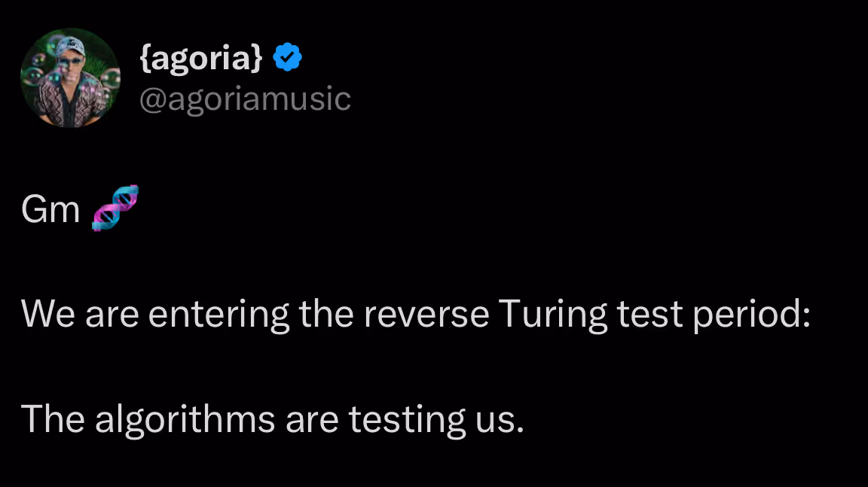Click the sunglasses on the avatar face

coord(69,66)
